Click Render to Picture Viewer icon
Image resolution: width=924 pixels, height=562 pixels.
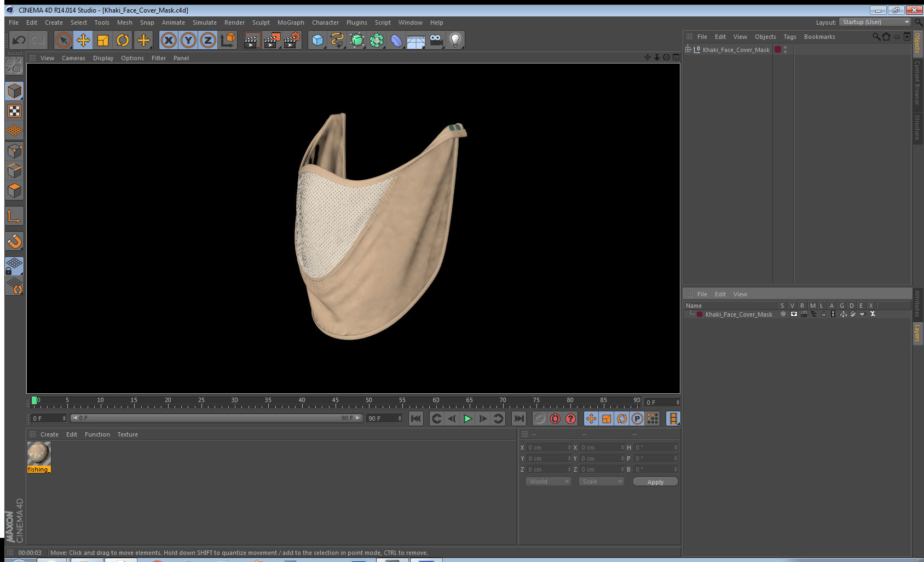click(x=272, y=40)
